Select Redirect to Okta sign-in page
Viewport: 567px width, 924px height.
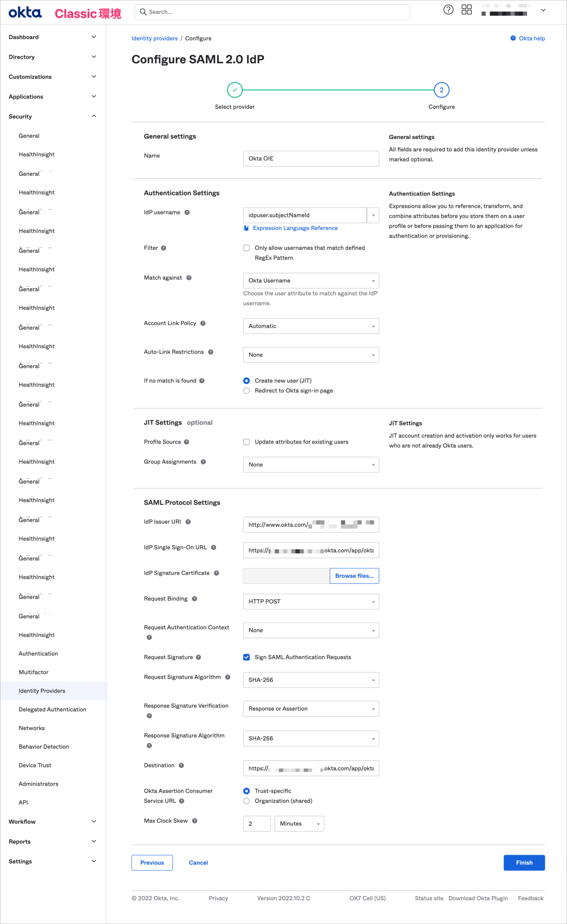click(x=246, y=390)
